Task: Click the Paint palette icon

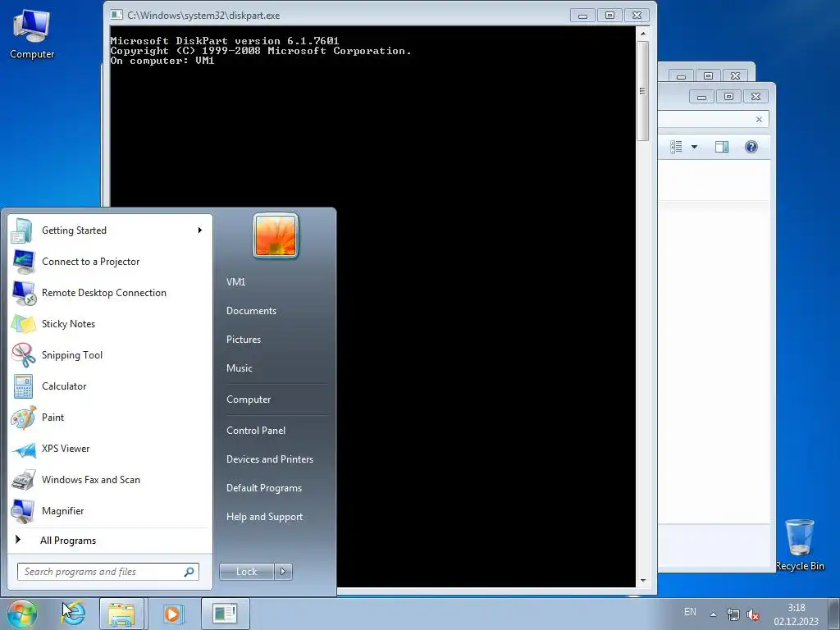Action: point(23,418)
